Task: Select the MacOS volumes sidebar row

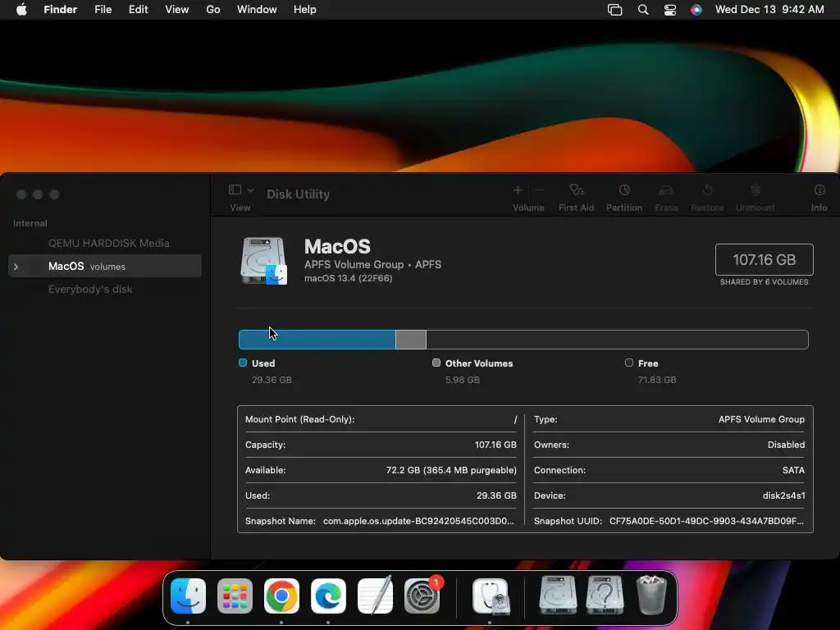Action: (x=105, y=267)
